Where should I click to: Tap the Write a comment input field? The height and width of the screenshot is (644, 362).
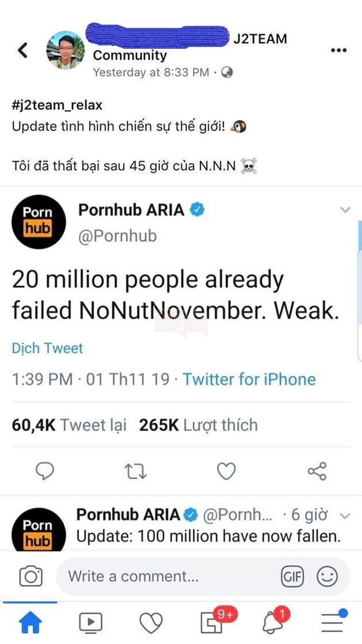[144, 576]
